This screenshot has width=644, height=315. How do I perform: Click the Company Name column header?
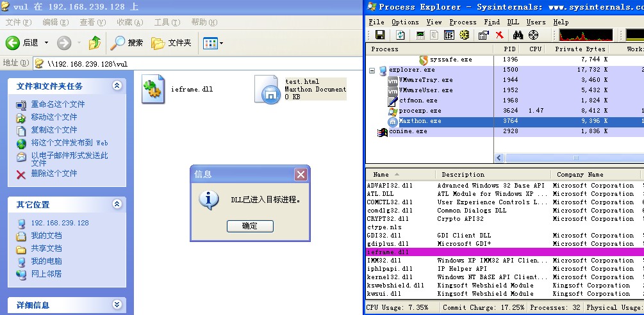point(595,175)
